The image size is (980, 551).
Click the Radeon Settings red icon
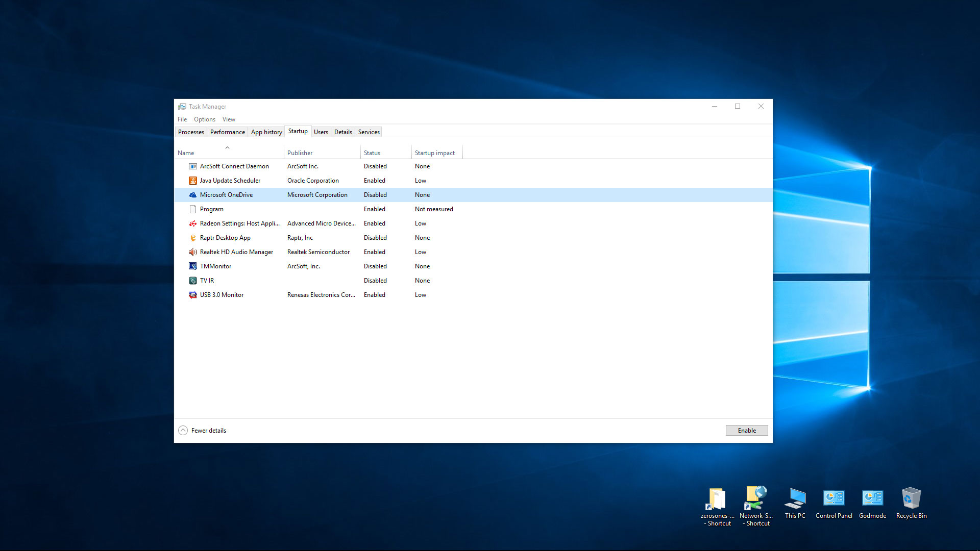click(193, 223)
